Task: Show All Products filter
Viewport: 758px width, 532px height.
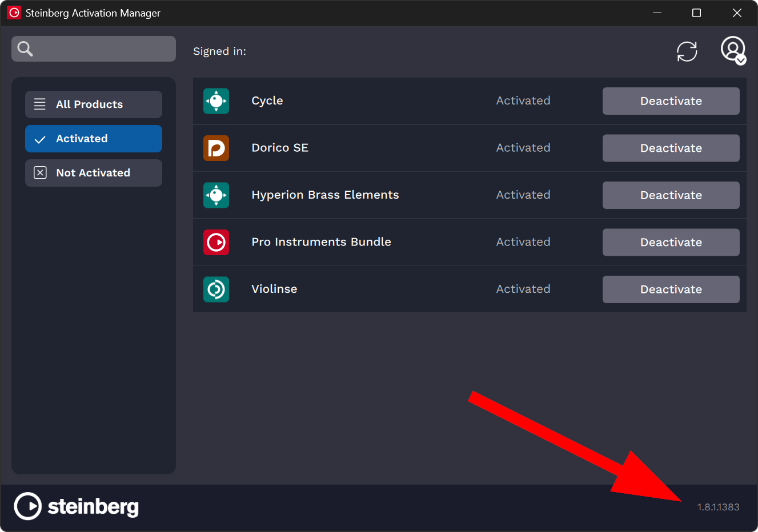Action: (94, 104)
